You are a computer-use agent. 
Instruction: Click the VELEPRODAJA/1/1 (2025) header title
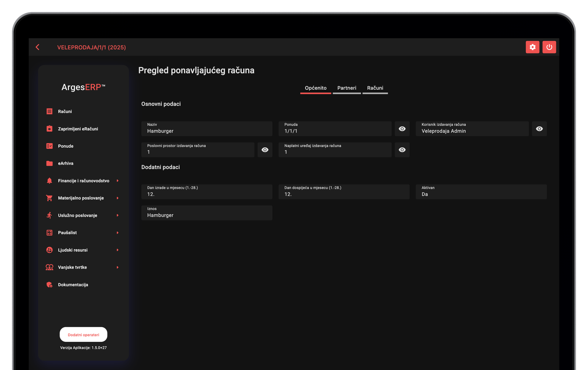point(92,47)
